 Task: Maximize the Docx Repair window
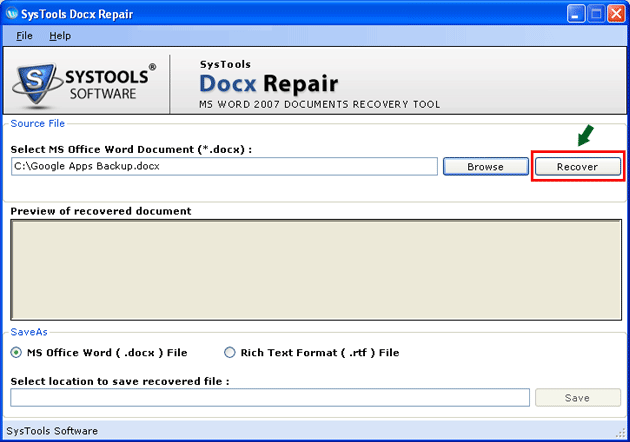point(594,14)
